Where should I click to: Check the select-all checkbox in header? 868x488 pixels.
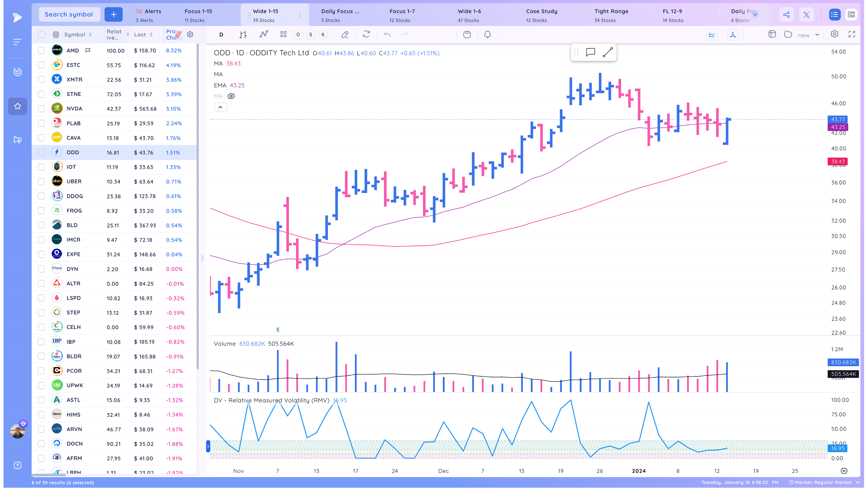(x=41, y=35)
